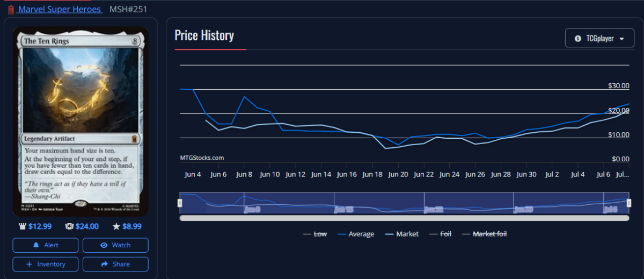Toggle the Foil series in legend
644x279 pixels.
[x=440, y=234]
